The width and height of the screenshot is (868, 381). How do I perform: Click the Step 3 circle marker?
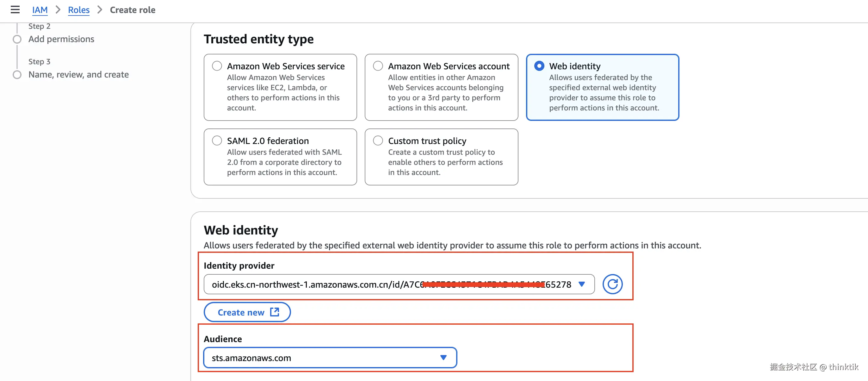(x=17, y=75)
